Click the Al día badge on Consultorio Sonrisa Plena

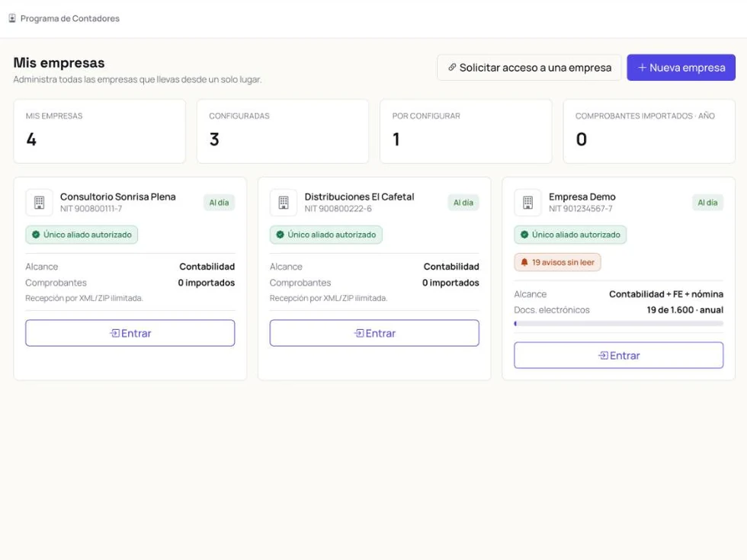point(220,203)
